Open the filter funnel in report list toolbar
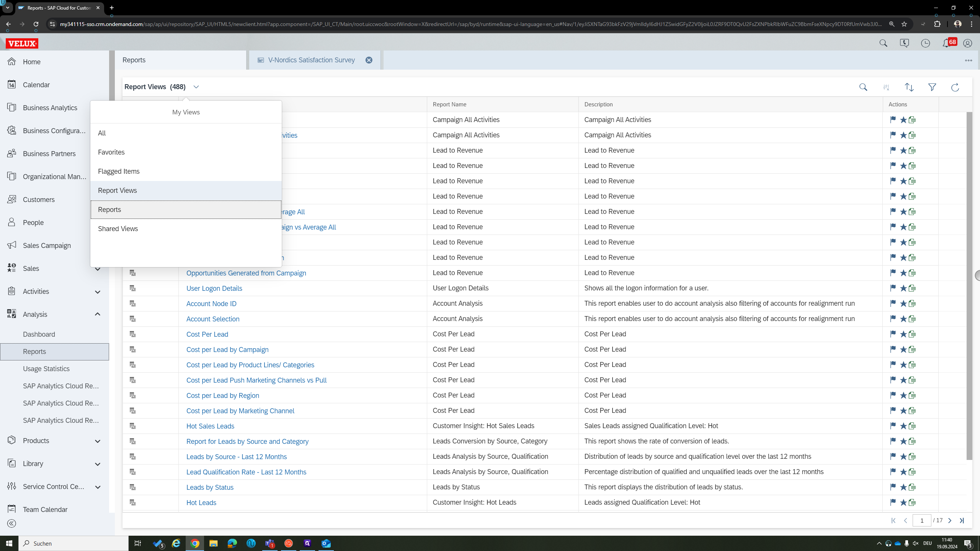Screen dimensions: 980x551 (x=932, y=87)
